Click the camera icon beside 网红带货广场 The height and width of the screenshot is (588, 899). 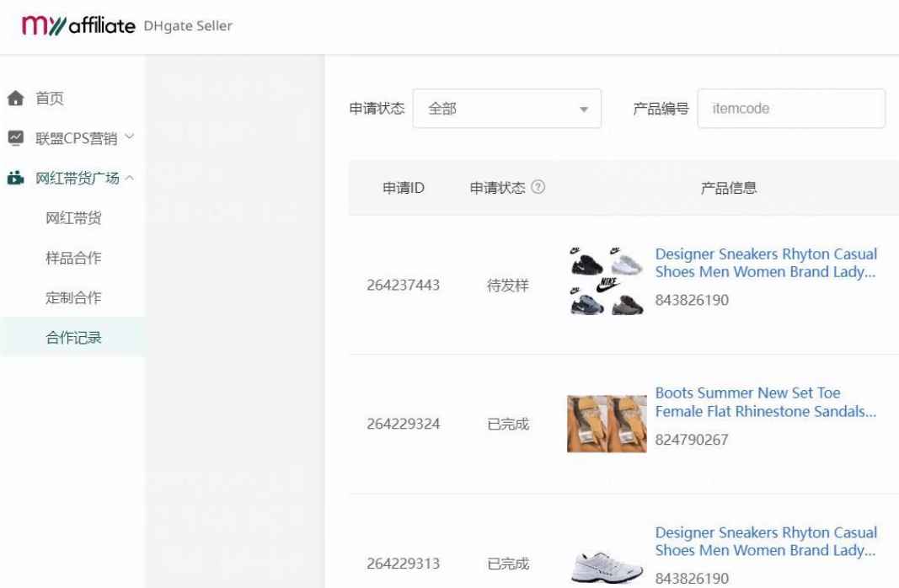[15, 178]
